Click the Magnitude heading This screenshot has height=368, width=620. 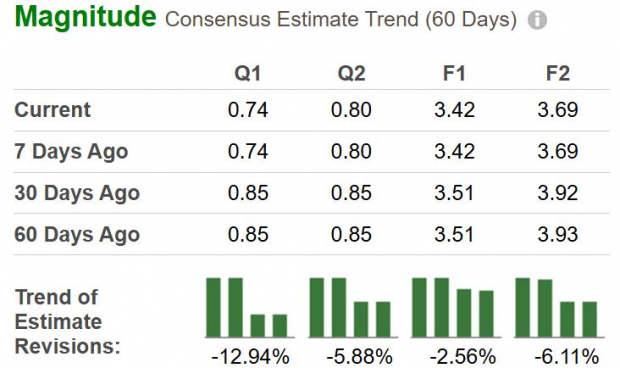pos(85,17)
